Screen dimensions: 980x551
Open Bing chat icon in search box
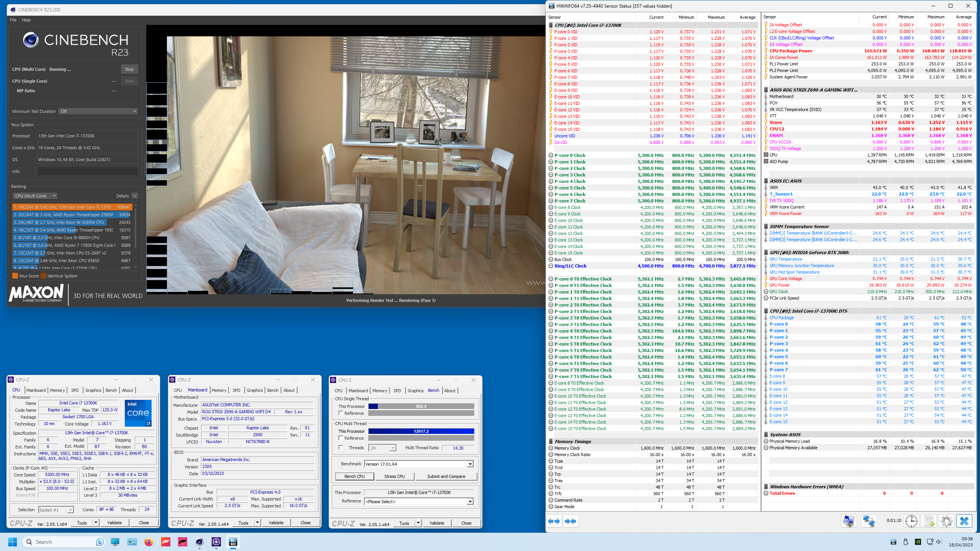(x=100, y=542)
